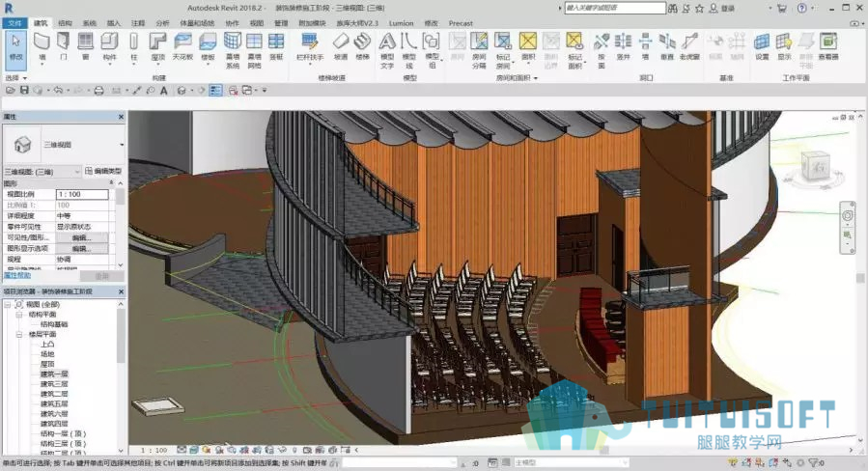Screen dimensions: 868x471
Task: Switch to the 结构 (Structure) ribbon tab
Action: (x=65, y=23)
